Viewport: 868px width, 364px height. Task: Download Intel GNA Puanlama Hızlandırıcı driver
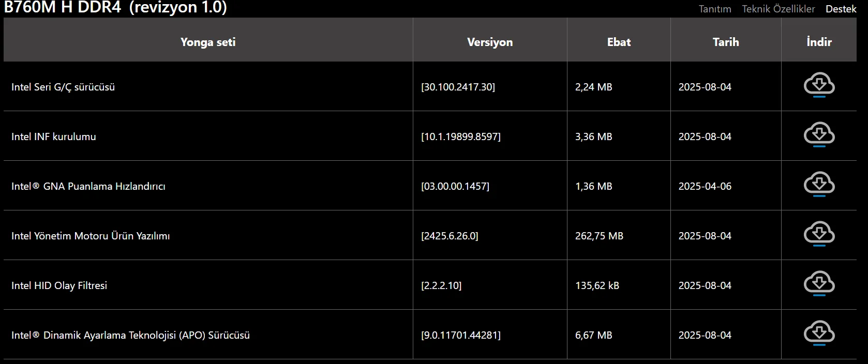coord(819,185)
